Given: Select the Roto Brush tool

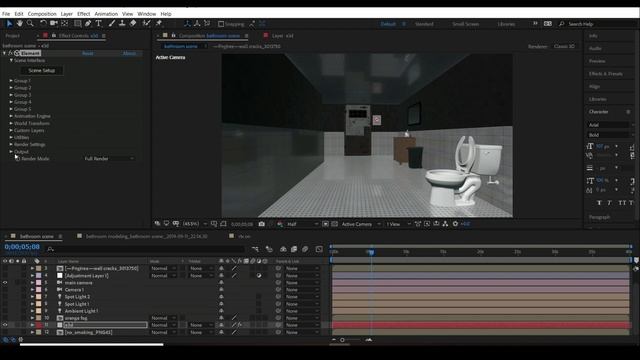Looking at the screenshot, I should click(146, 24).
